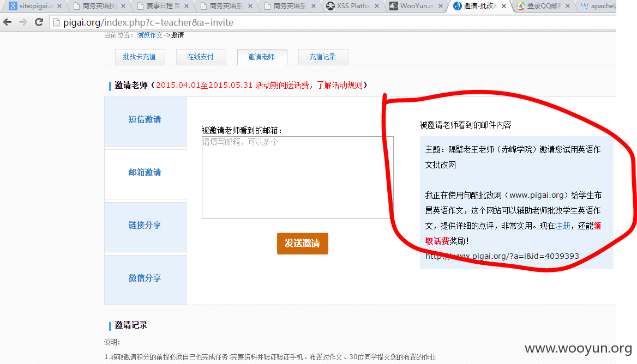Image resolution: width=637 pixels, height=364 pixels.
Task: Click the invite URL with id=4039393
Action: pos(502,256)
